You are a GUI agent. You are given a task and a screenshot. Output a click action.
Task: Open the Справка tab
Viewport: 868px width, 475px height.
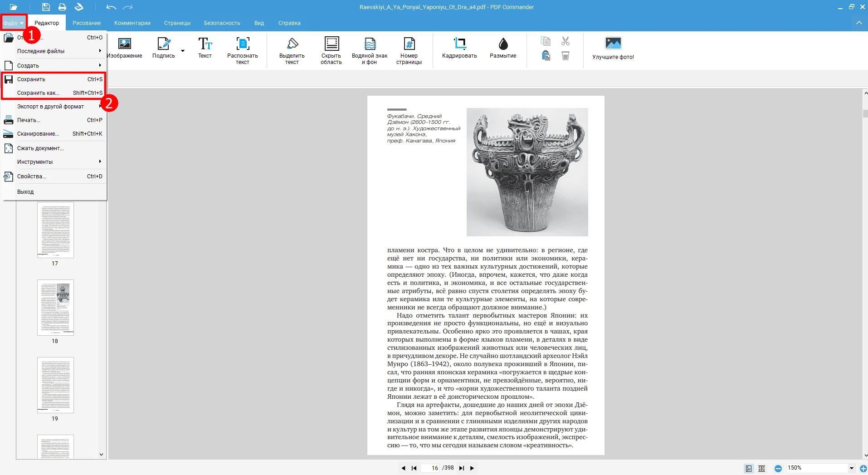click(x=289, y=23)
